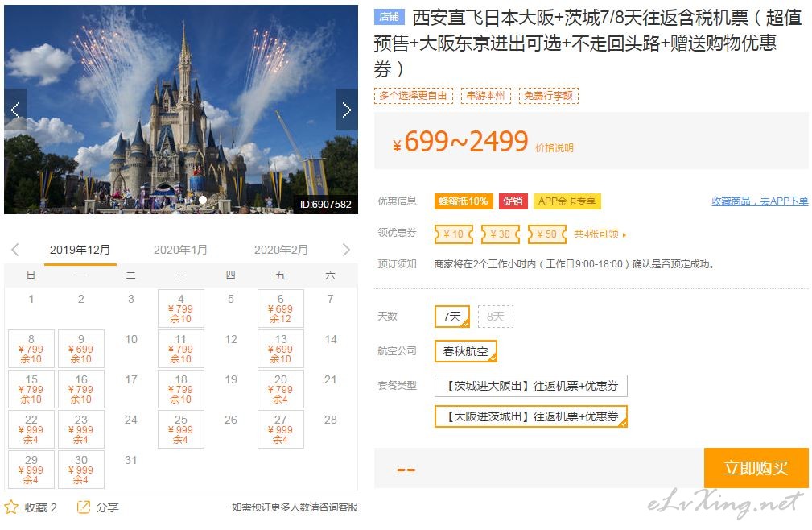This screenshot has width=812, height=530.
Task: Claim the ¥30 coupon
Action: pos(501,234)
